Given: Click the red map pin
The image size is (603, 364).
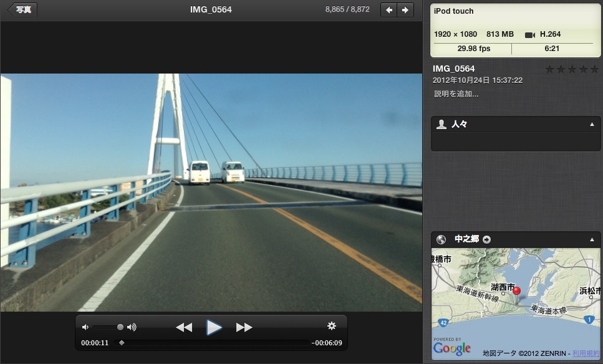Looking at the screenshot, I should [516, 292].
